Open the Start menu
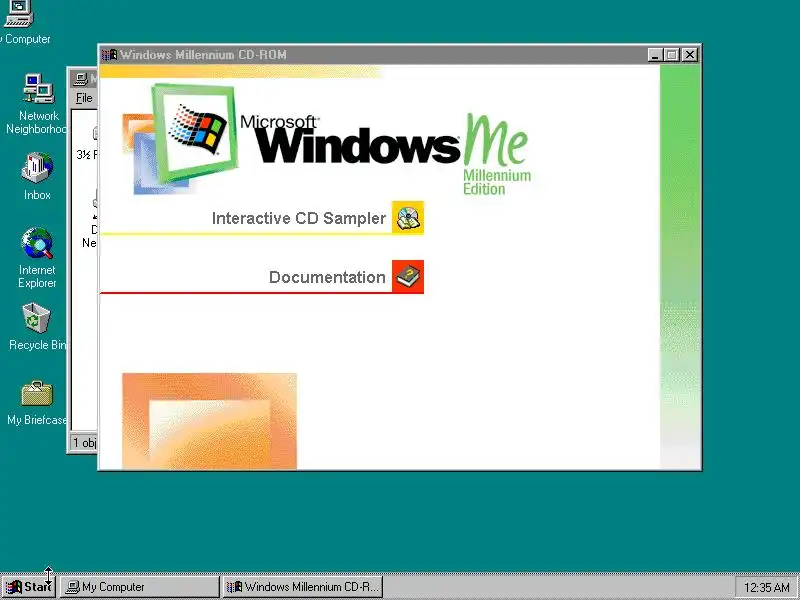Viewport: 800px width, 600px height. [29, 587]
